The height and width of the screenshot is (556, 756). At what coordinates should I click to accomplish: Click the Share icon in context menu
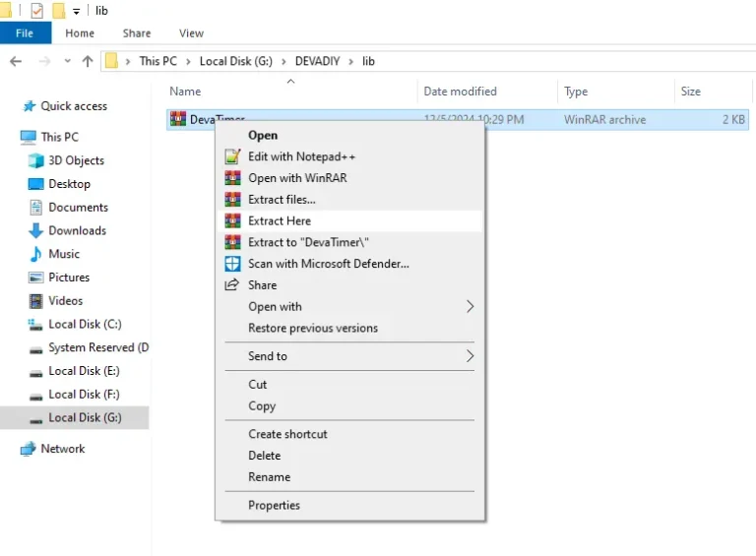[232, 285]
